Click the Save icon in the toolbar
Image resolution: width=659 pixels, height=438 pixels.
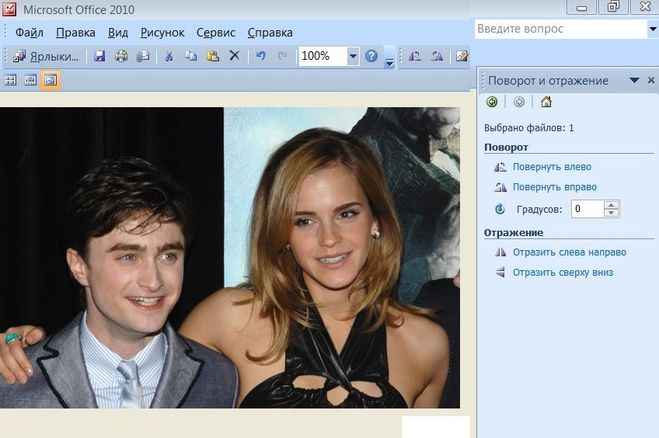[100, 56]
